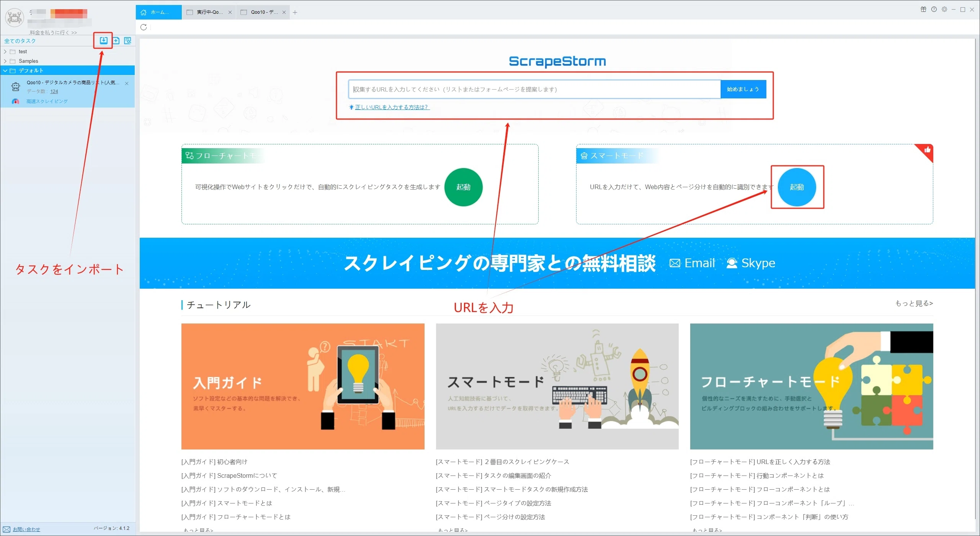
Task: Click もっと見る> beside チュートリアル
Action: pyautogui.click(x=914, y=303)
